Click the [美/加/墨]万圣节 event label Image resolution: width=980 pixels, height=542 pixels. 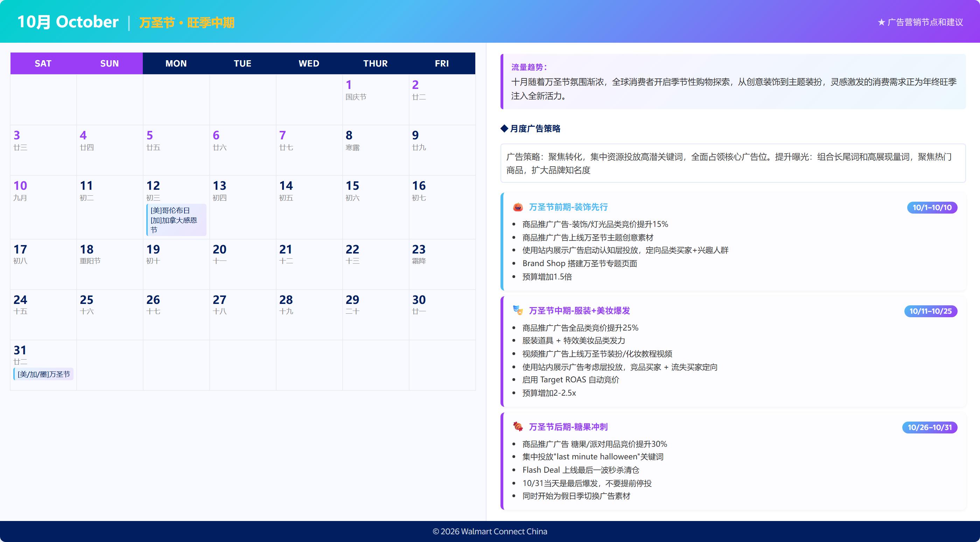43,374
